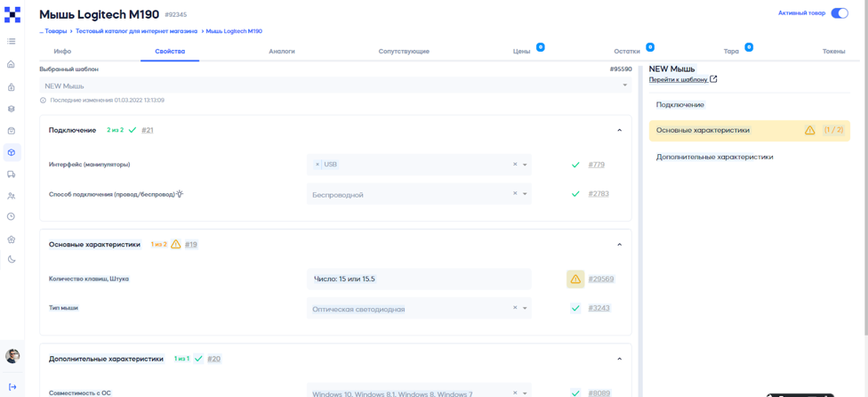This screenshot has height=397, width=868.
Task: Switch to dark mode with the moon icon
Action: click(x=11, y=260)
